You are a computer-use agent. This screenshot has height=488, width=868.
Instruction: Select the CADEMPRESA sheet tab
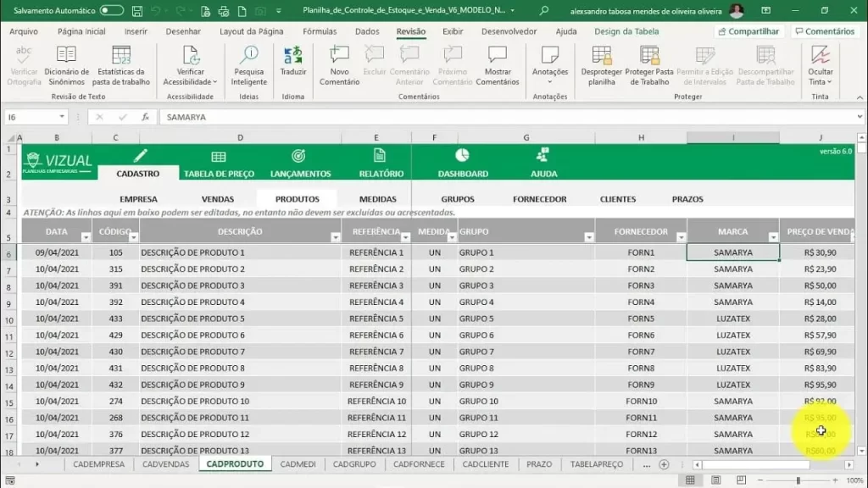[98, 464]
